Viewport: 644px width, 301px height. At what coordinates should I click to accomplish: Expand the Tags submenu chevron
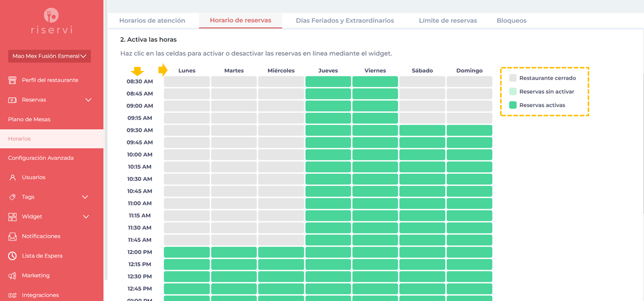point(85,197)
